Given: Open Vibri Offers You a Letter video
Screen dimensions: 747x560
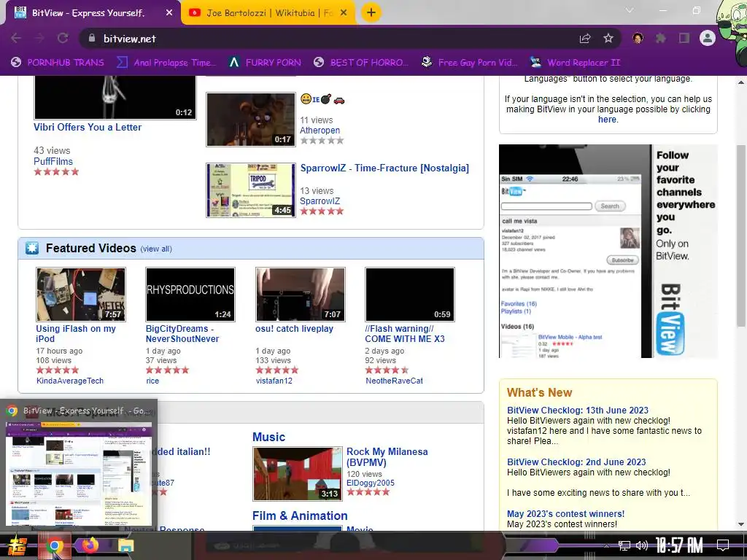Looking at the screenshot, I should pos(88,127).
